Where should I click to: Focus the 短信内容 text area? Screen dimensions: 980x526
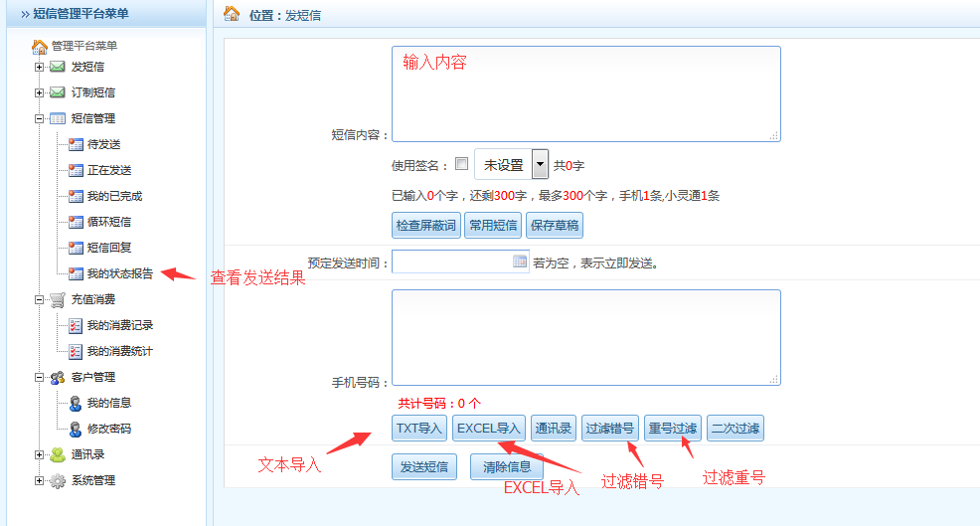pos(586,93)
